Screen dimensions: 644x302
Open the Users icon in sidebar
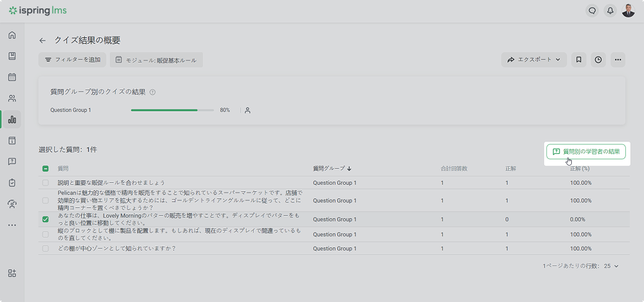click(x=12, y=99)
